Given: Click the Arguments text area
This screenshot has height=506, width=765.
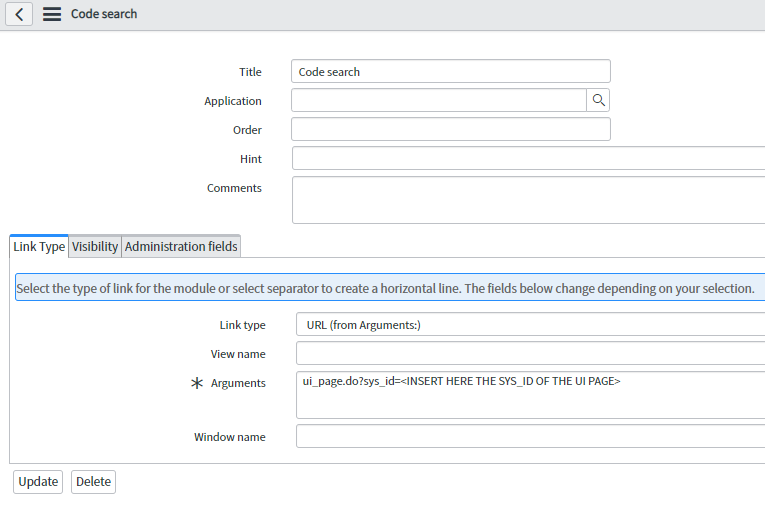Looking at the screenshot, I should pos(530,395).
